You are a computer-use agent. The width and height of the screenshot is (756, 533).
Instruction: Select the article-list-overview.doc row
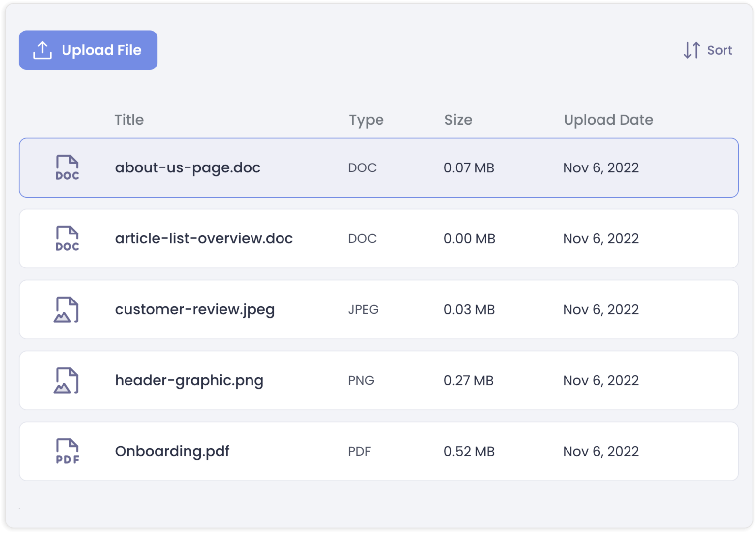pyautogui.click(x=204, y=238)
